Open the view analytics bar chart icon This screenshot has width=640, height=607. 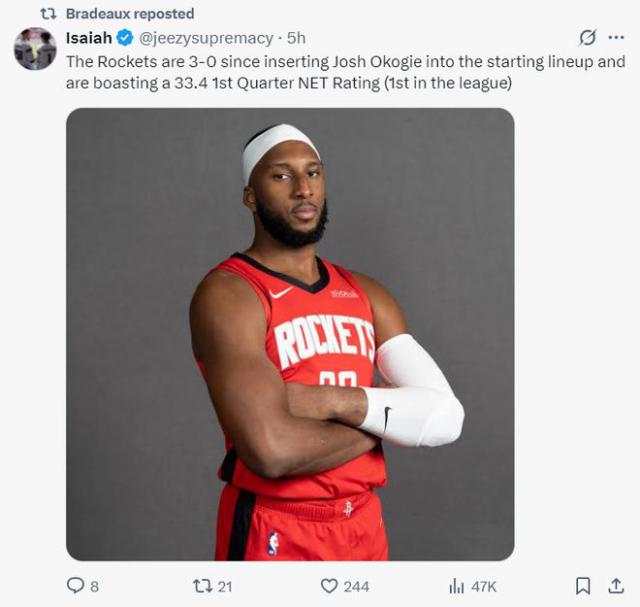(x=457, y=585)
